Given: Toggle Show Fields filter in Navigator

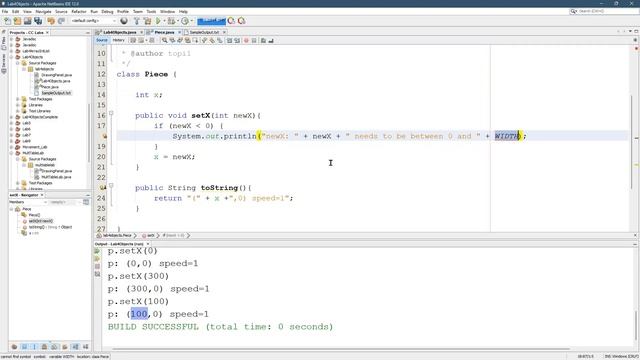Looking at the screenshot, I should [24, 347].
